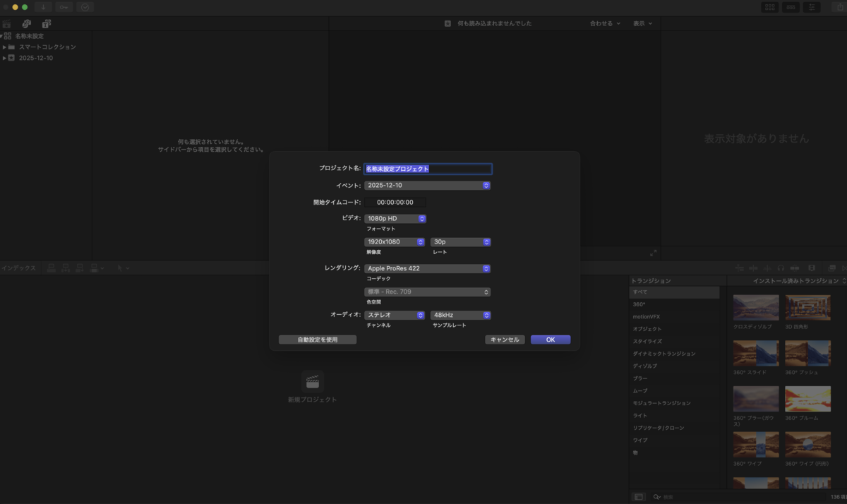Click the インデックス timeline index button
The height and width of the screenshot is (504, 847).
pyautogui.click(x=18, y=268)
